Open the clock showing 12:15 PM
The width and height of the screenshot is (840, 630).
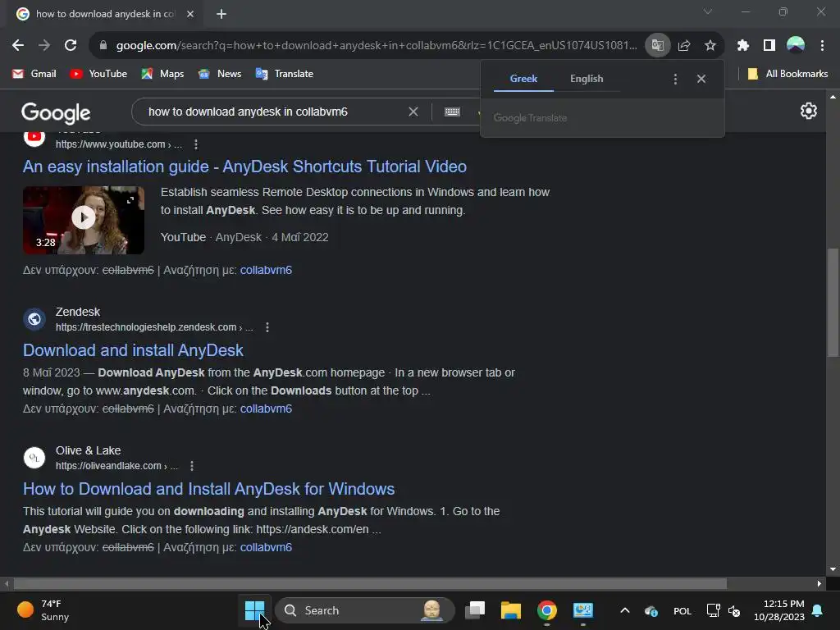779,610
